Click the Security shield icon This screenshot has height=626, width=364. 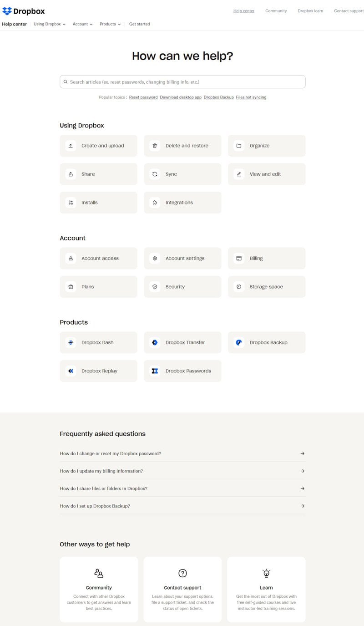[x=155, y=286]
